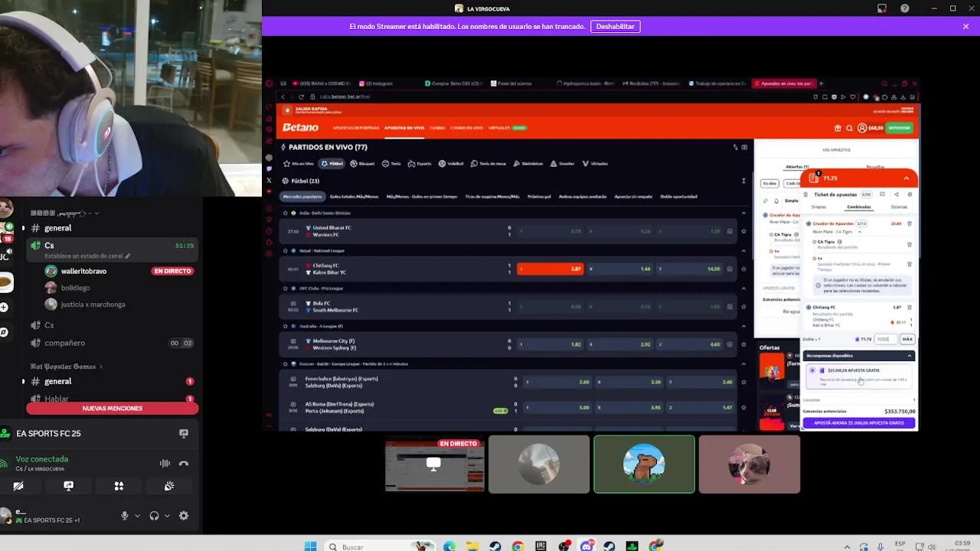Select the cat avatar participant tile

click(750, 465)
